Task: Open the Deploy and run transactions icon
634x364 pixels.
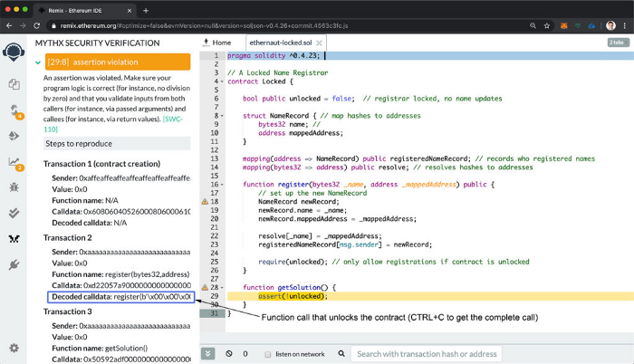Action: click(14, 136)
